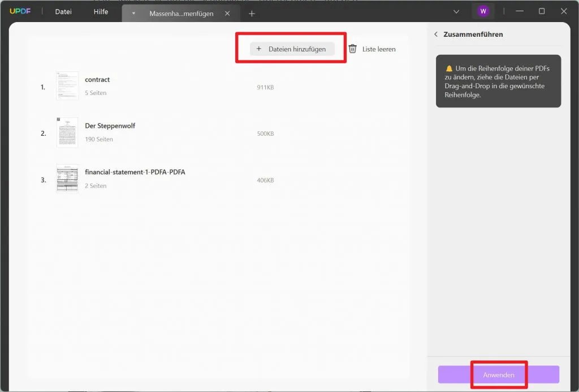Viewport: 579px width, 392px height.
Task: Open the W user account avatar
Action: (483, 11)
